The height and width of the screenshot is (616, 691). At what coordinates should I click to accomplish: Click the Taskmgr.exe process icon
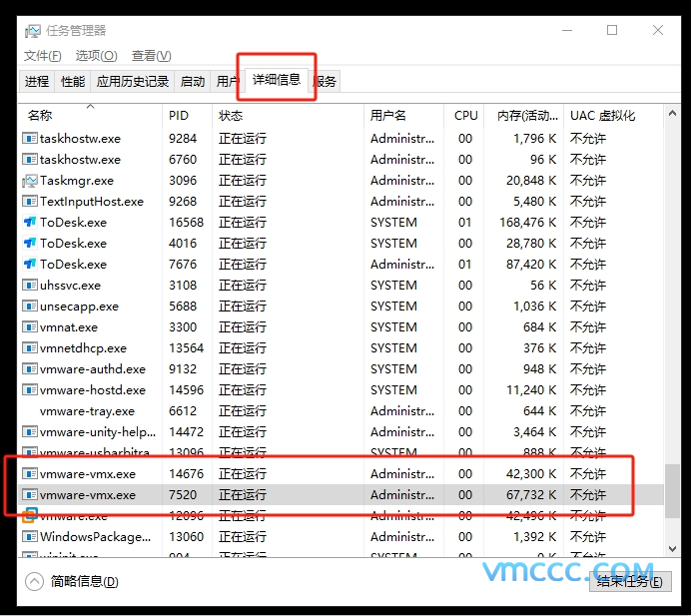pos(30,181)
